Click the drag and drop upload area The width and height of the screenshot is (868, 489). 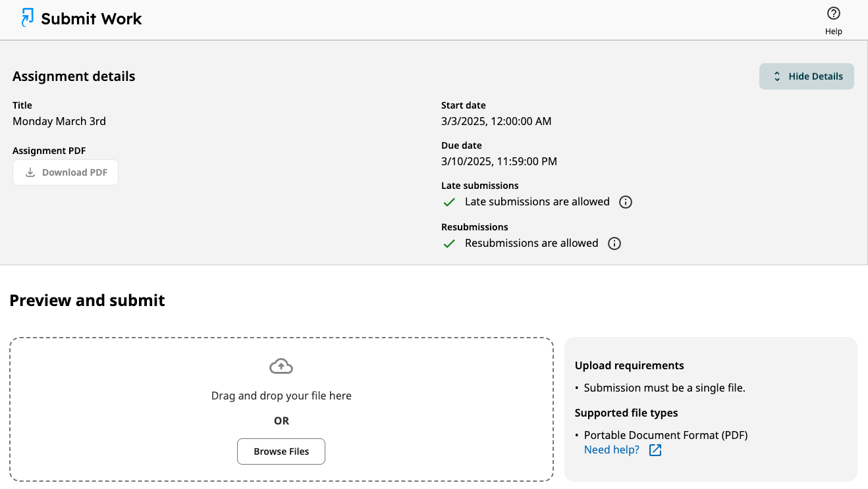281,409
